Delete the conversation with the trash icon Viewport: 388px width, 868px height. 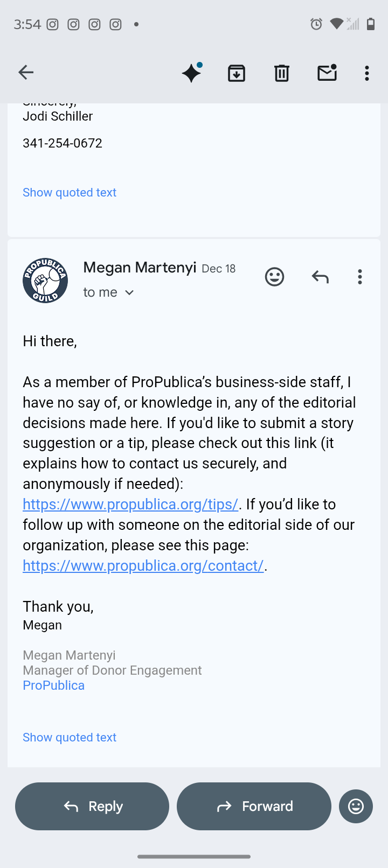(282, 73)
